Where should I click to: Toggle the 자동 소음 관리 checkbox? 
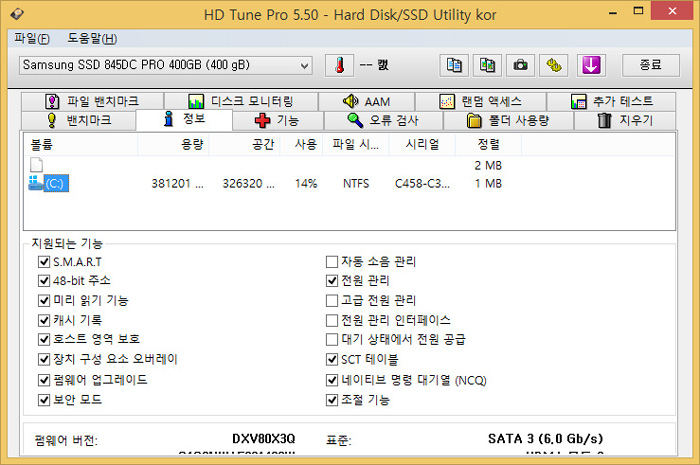[x=332, y=262]
